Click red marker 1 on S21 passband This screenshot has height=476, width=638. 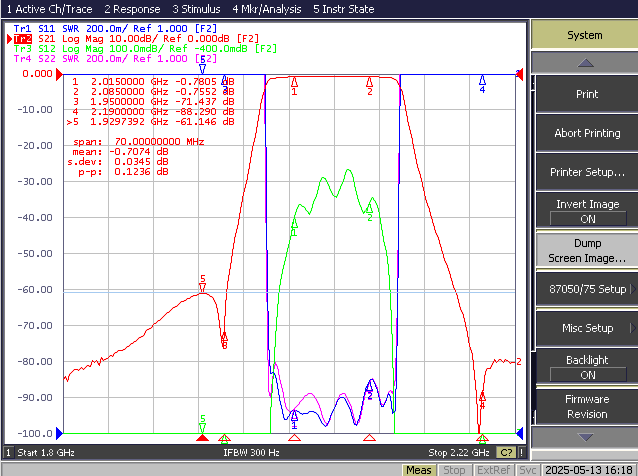point(294,86)
